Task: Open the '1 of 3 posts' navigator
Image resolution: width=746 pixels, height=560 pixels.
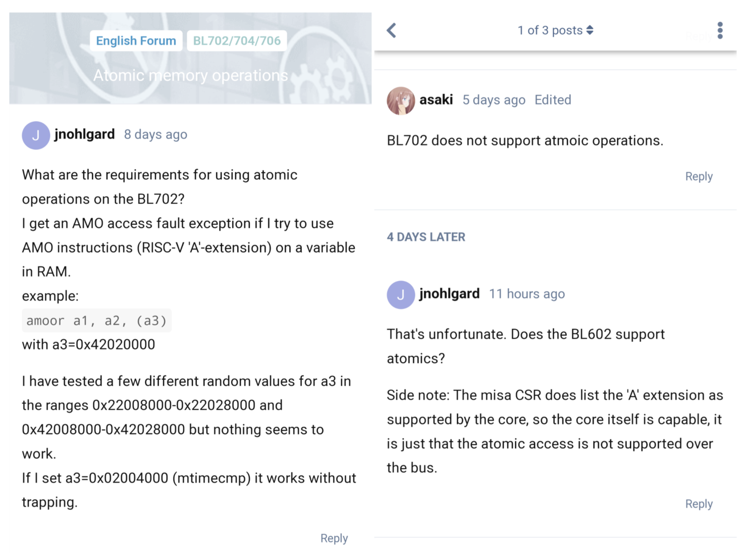Action: [555, 30]
